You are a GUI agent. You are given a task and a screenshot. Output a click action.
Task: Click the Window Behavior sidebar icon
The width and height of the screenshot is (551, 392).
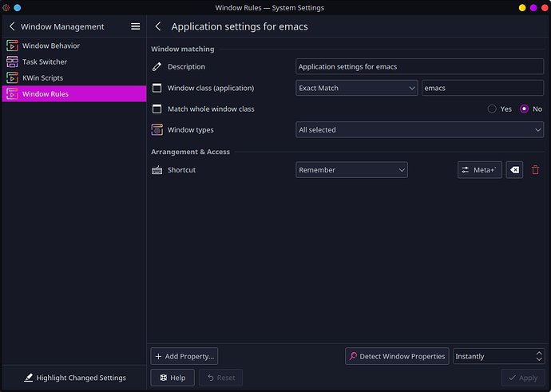click(x=12, y=46)
